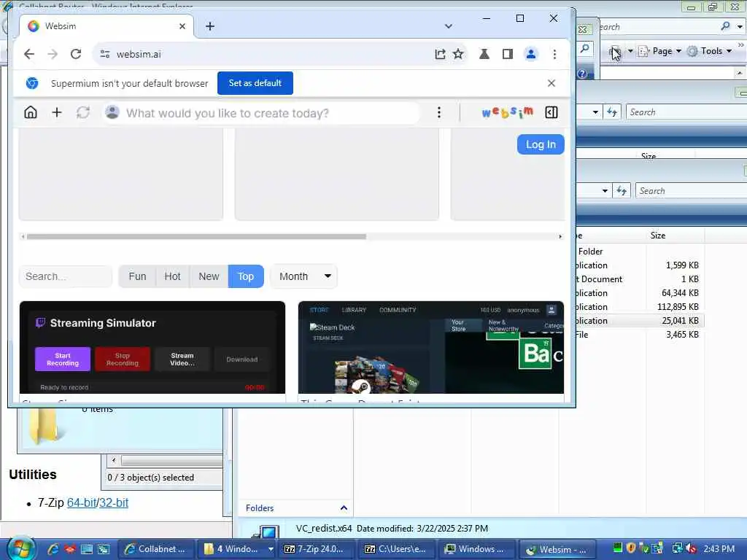Click the forward navigation arrow
This screenshot has width=747, height=560.
tap(53, 54)
